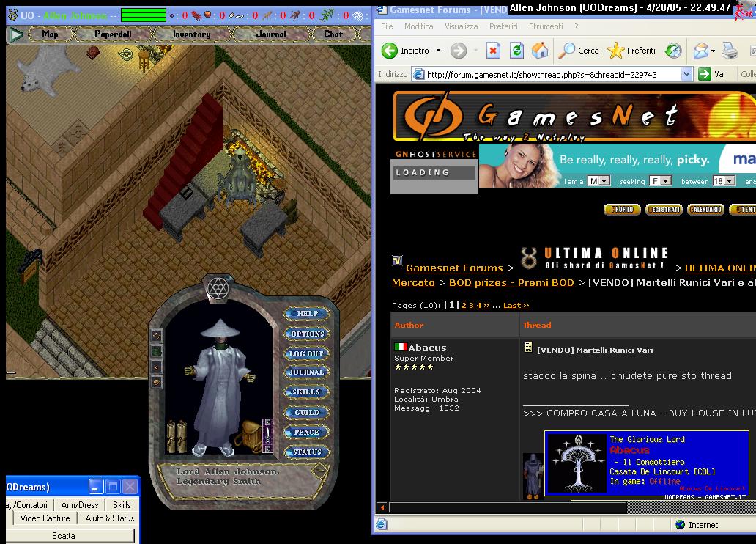Image resolution: width=756 pixels, height=544 pixels.
Task: Click the green play arrow in UO menu bar
Action: pos(17,34)
